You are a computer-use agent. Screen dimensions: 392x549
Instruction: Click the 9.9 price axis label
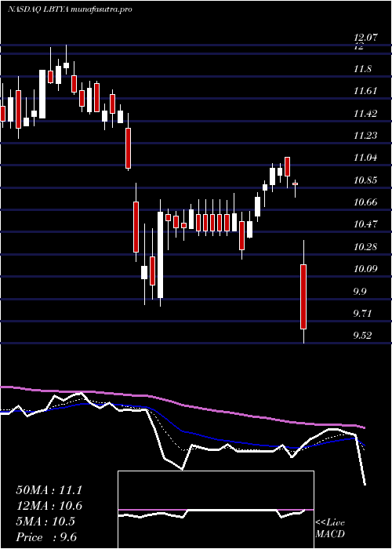point(361,291)
